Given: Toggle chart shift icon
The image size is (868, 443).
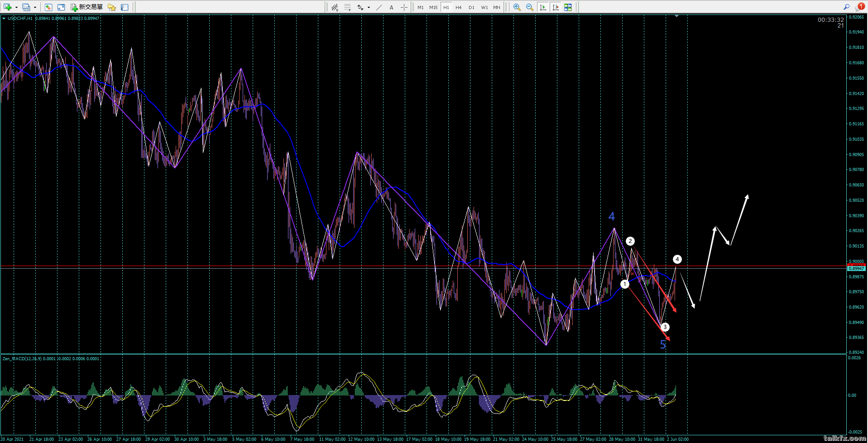Looking at the screenshot, I should [555, 7].
